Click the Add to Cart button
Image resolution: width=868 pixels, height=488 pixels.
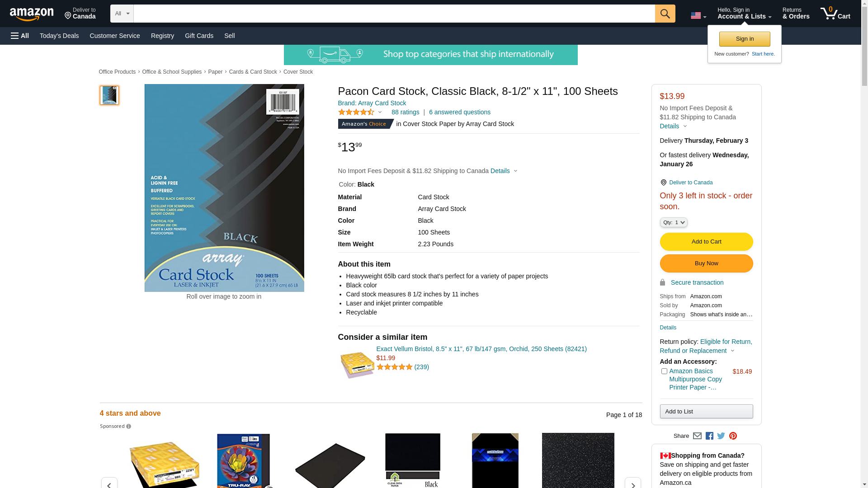706,242
